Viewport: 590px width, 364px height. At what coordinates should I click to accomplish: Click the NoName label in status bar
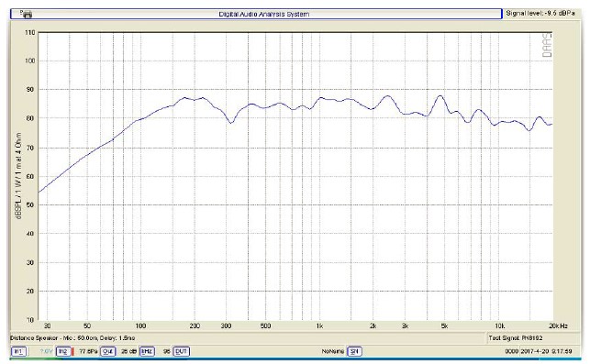click(333, 351)
